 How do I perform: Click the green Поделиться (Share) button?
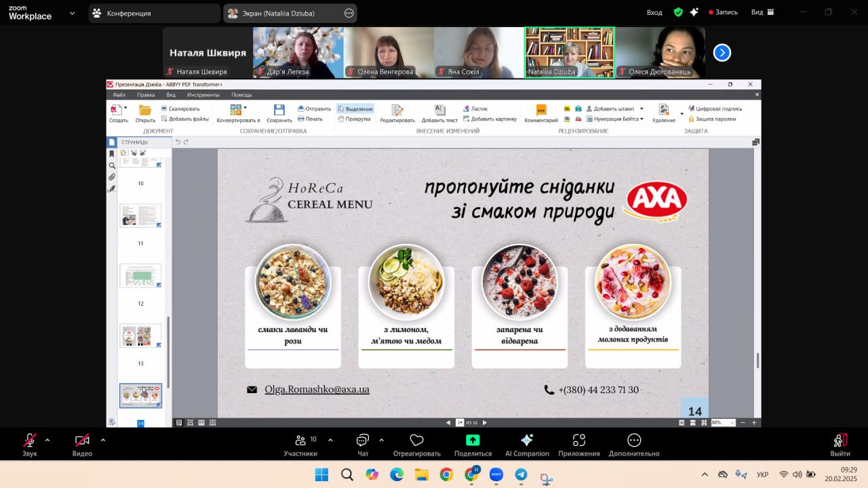[473, 445]
